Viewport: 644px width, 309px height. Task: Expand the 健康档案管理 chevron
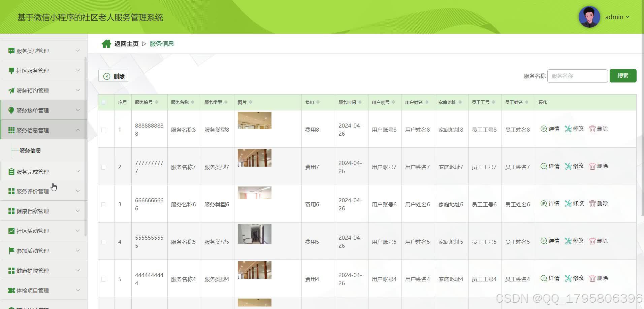[78, 211]
